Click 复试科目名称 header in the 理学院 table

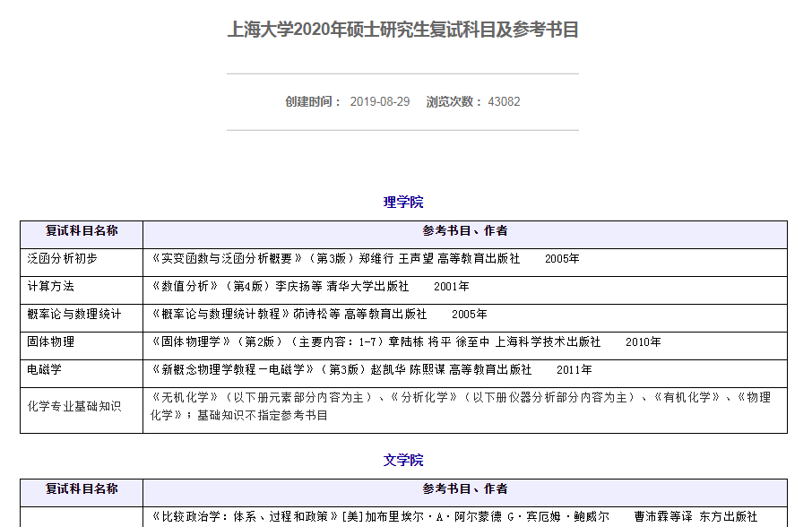click(x=82, y=231)
